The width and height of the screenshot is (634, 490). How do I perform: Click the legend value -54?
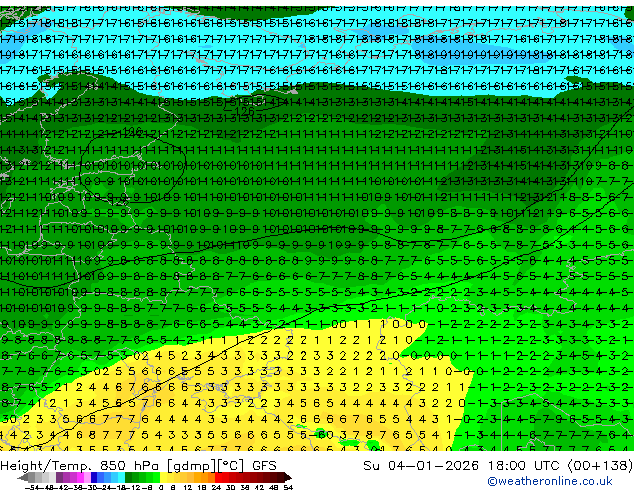click(33, 487)
